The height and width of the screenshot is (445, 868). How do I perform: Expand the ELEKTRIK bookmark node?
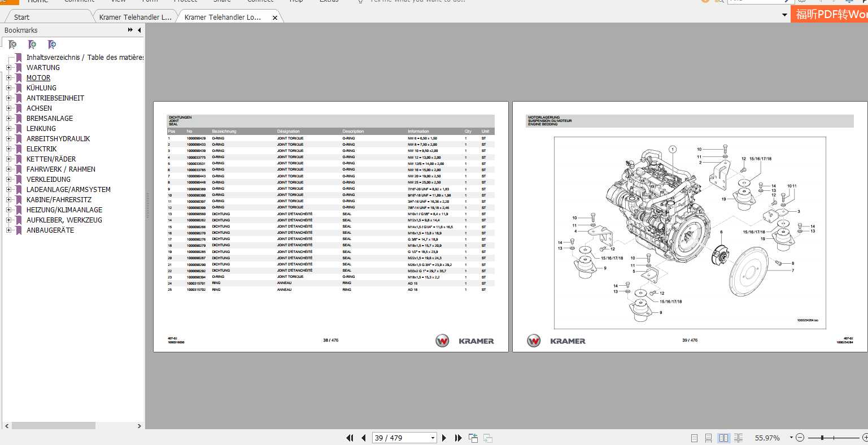coord(8,149)
